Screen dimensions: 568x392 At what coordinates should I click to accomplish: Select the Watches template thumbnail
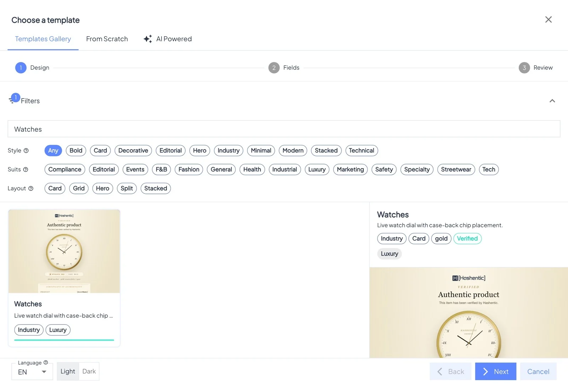tap(64, 251)
